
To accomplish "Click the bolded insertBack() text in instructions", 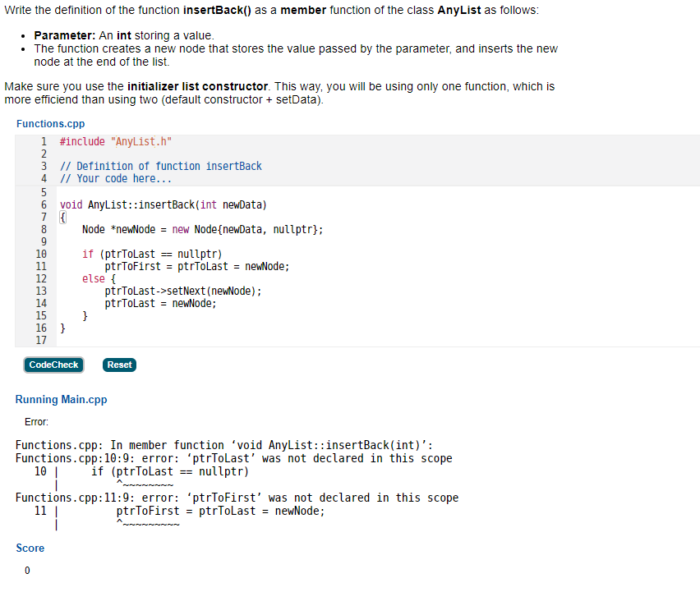I will [211, 11].
